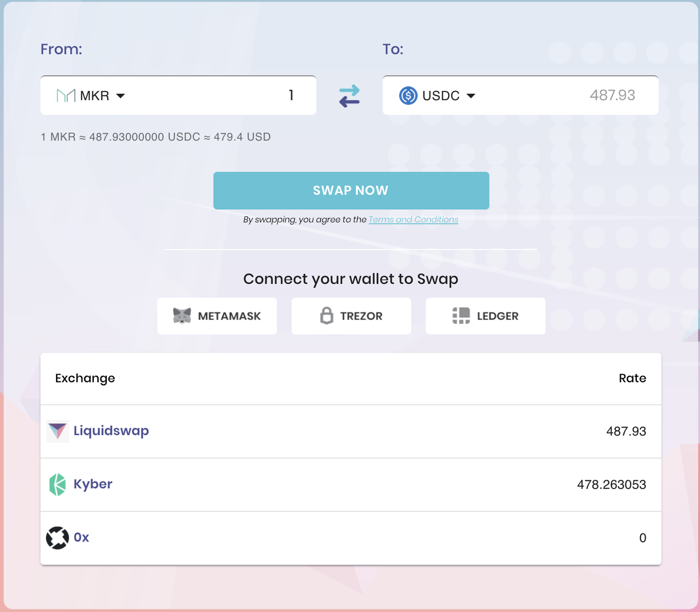Click the MKR token logo
Screen dimensions: 700x612
pyautogui.click(x=66, y=96)
